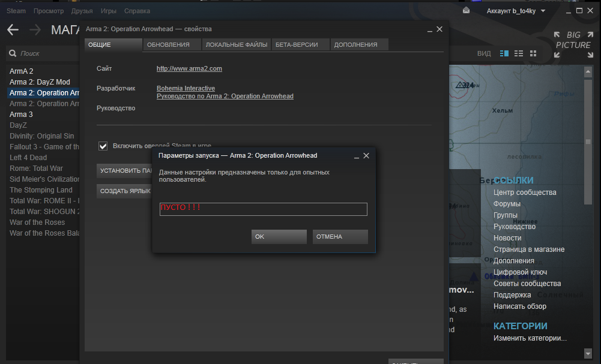Open the arma2.com website link

point(189,68)
